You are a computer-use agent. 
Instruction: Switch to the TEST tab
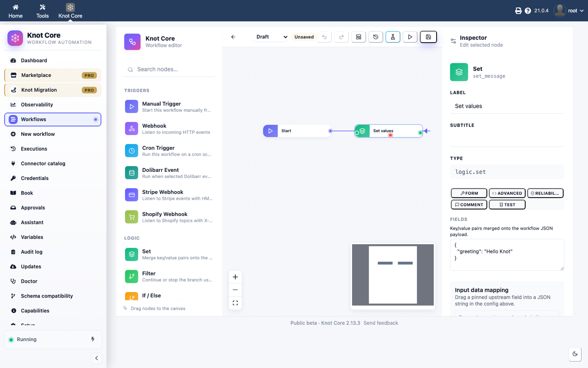click(507, 204)
